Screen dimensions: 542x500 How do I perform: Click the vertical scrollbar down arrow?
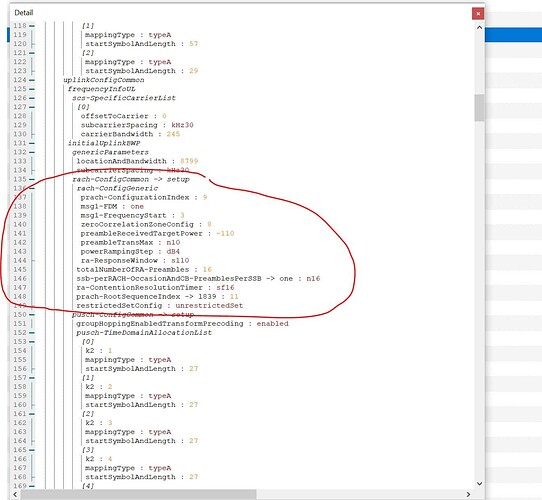tap(479, 483)
